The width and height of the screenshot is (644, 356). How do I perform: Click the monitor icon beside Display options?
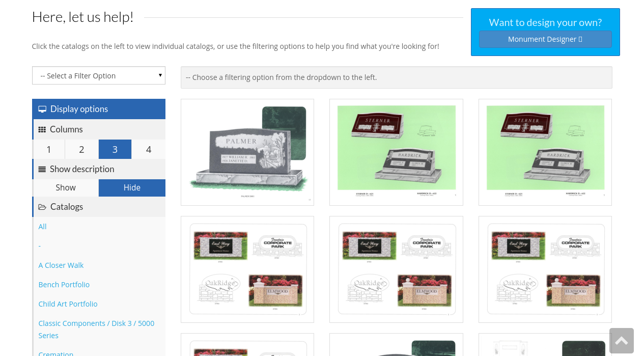tap(42, 109)
